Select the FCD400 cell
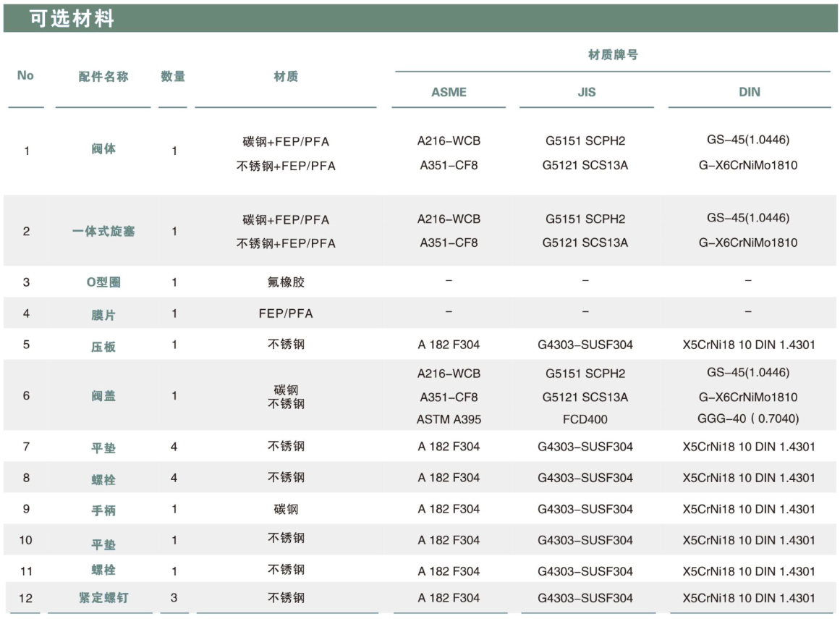The width and height of the screenshot is (840, 619). coord(585,419)
